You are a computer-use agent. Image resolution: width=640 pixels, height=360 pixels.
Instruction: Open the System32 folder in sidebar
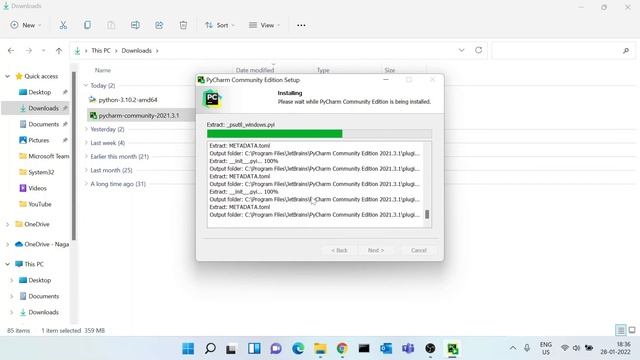(x=41, y=172)
